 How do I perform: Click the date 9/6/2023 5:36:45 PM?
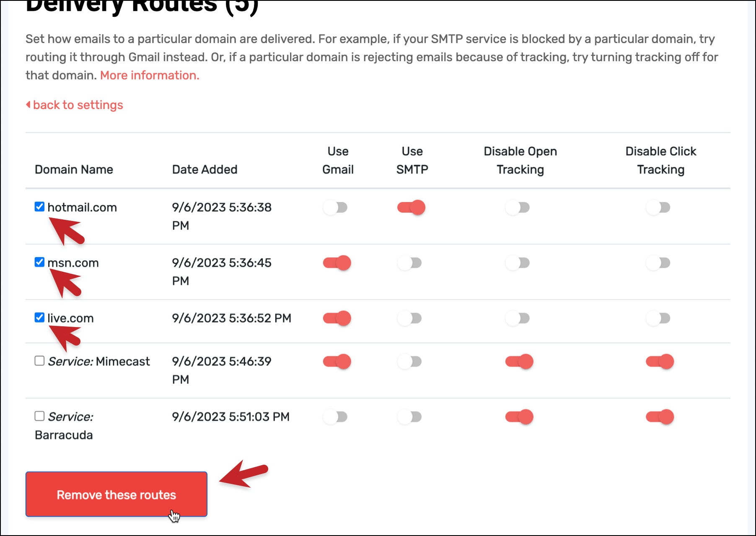222,272
